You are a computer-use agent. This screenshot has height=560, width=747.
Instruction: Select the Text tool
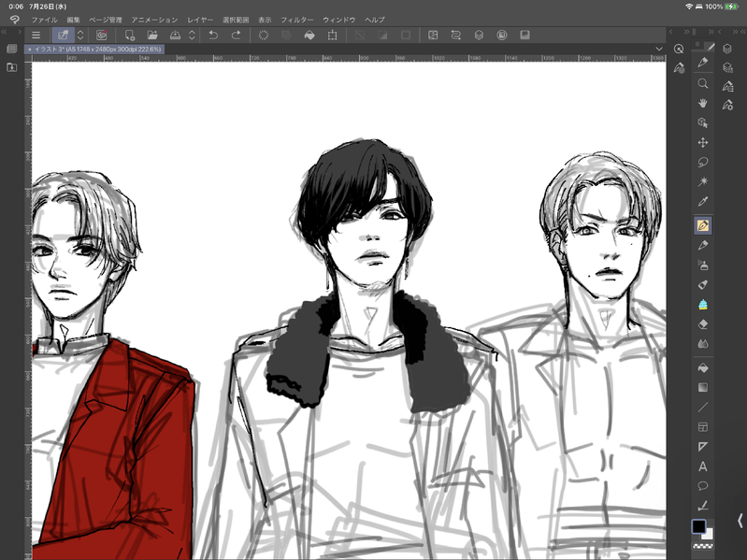(x=703, y=467)
